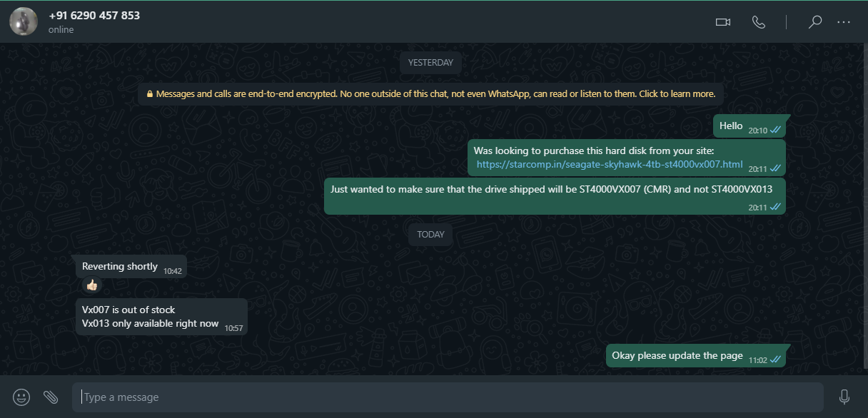Attach a file using the paperclip icon
The image size is (868, 418).
click(51, 397)
